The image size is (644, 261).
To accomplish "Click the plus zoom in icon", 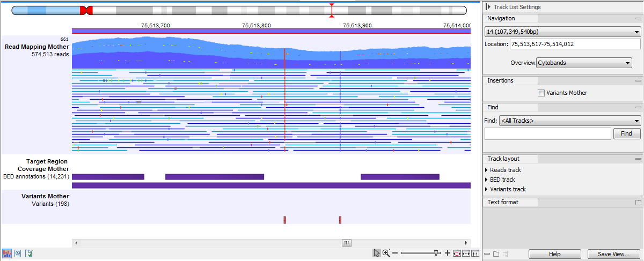I will [x=448, y=253].
